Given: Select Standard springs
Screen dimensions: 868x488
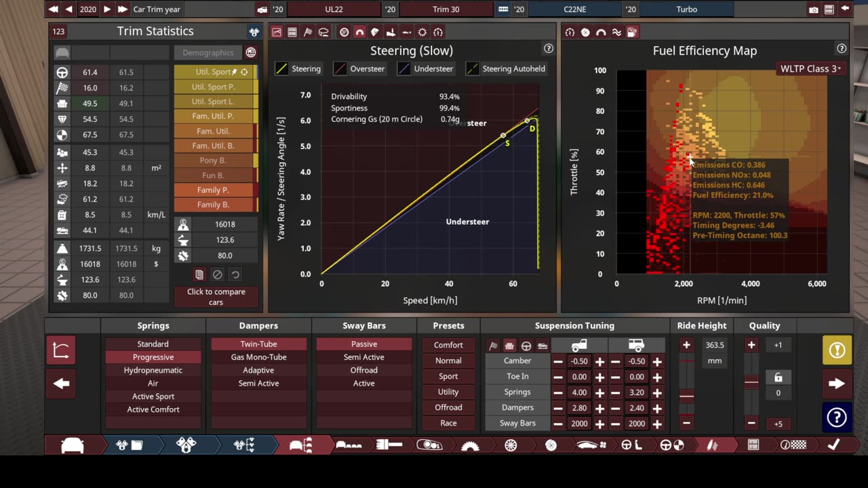Looking at the screenshot, I should pos(153,344).
